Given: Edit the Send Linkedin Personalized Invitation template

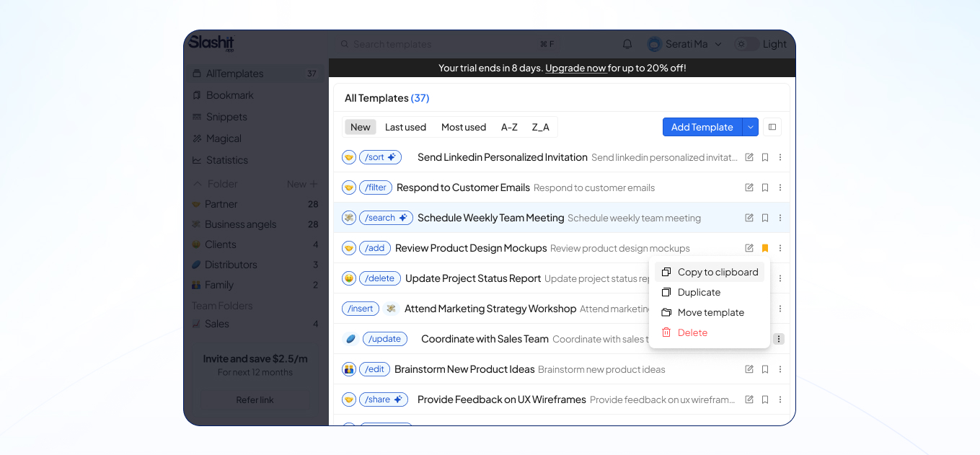Looking at the screenshot, I should pos(749,157).
